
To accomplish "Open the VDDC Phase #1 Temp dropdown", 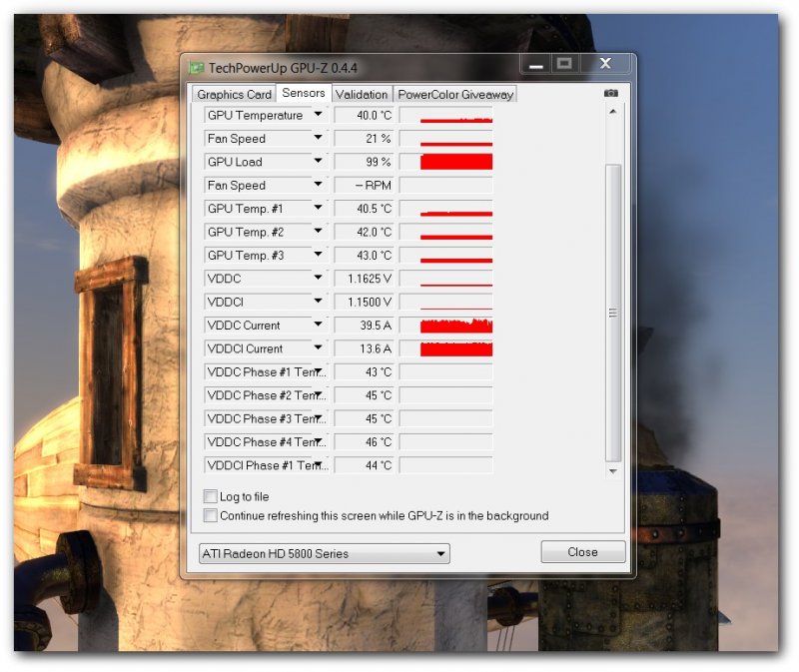I will (x=318, y=371).
